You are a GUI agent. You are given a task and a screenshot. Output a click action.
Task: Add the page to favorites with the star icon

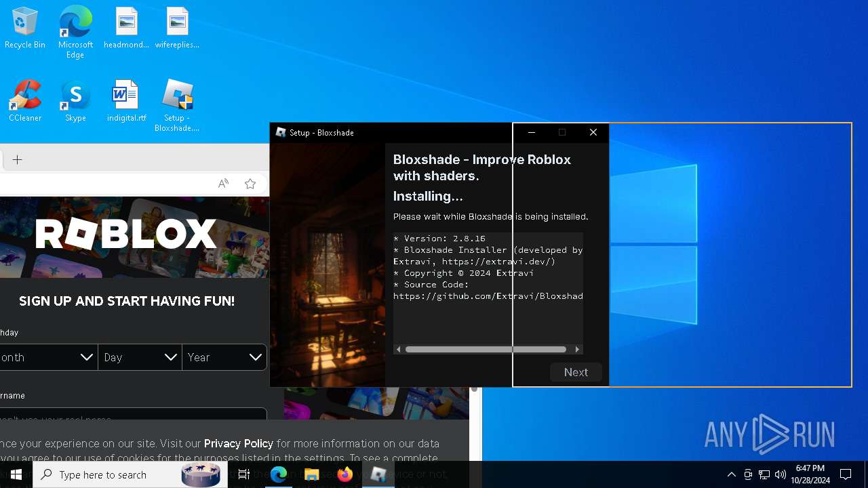click(x=250, y=184)
